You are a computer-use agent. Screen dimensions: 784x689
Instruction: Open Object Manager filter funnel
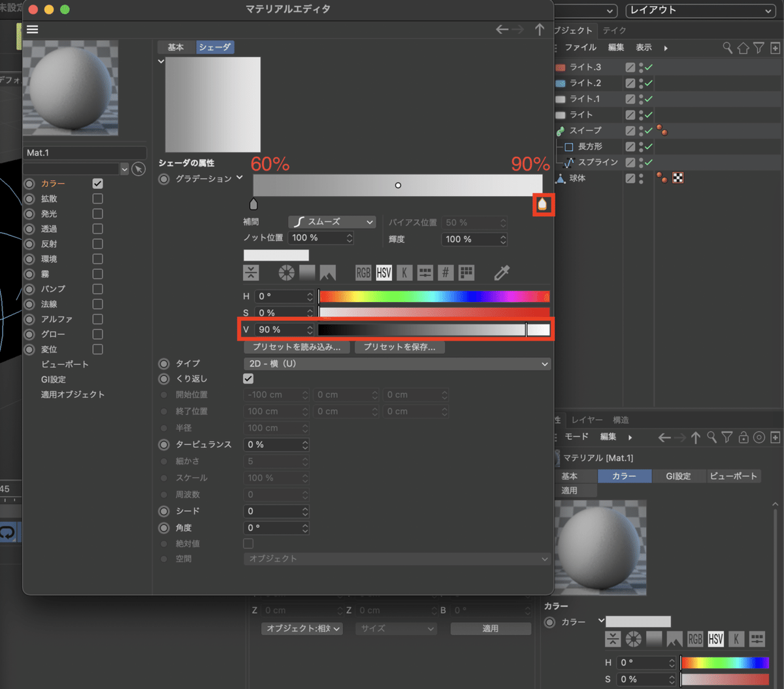click(759, 48)
